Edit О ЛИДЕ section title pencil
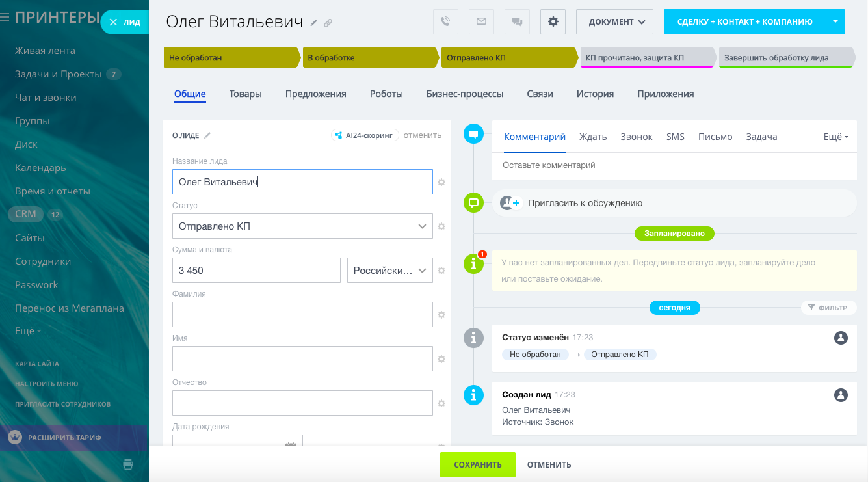This screenshot has height=482, width=868. point(208,135)
